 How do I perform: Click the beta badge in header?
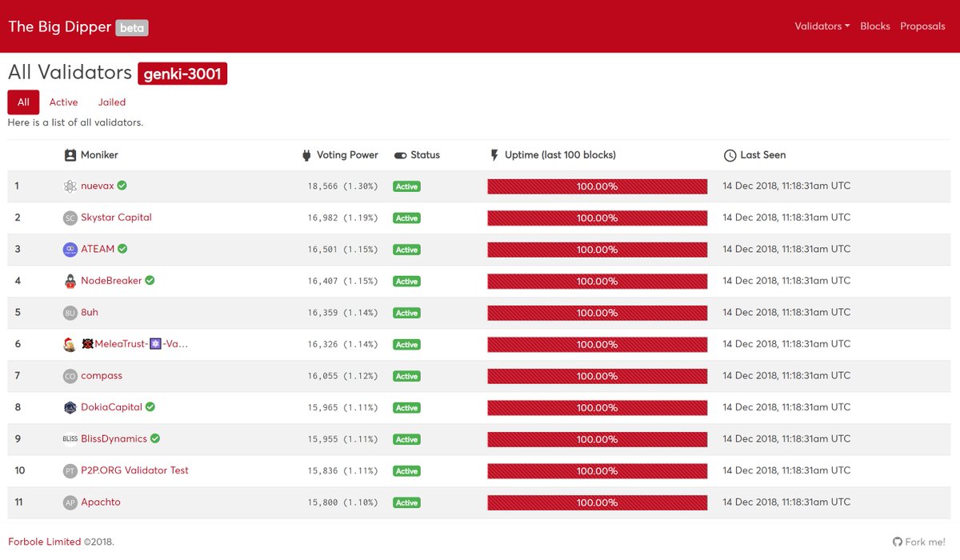pyautogui.click(x=132, y=27)
